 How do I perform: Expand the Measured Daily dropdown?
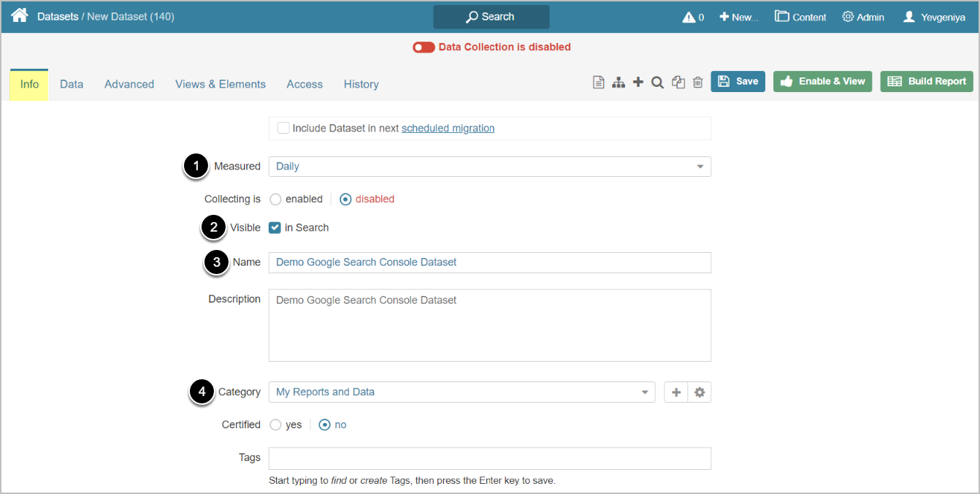(x=490, y=167)
